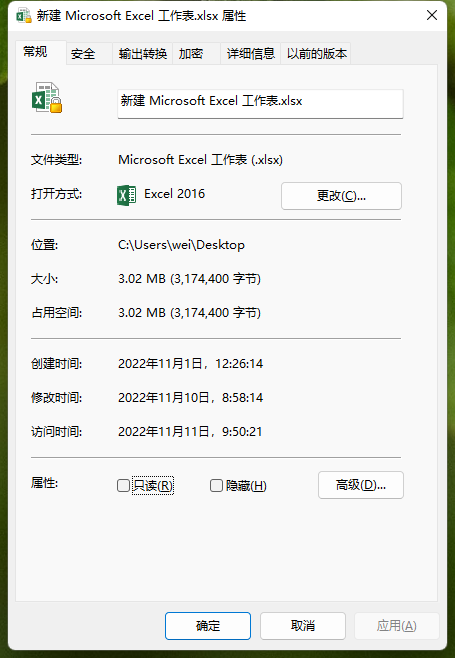Image resolution: width=455 pixels, height=658 pixels.
Task: Confirm with the 确定 button
Action: coord(208,626)
